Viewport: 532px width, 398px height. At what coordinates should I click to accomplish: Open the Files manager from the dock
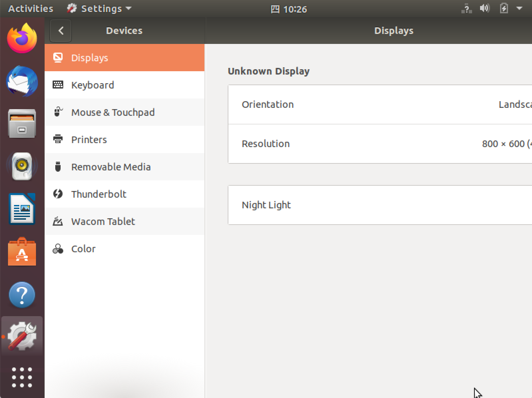pyautogui.click(x=22, y=123)
